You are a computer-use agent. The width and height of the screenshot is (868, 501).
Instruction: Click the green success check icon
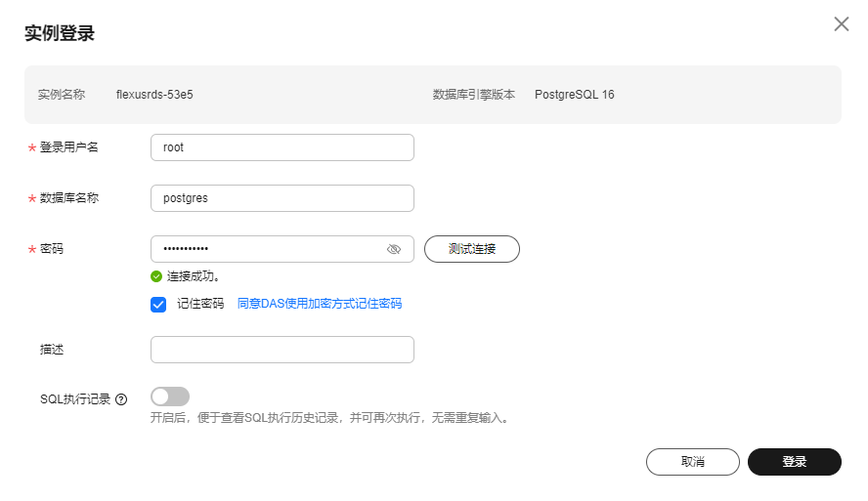tap(156, 276)
